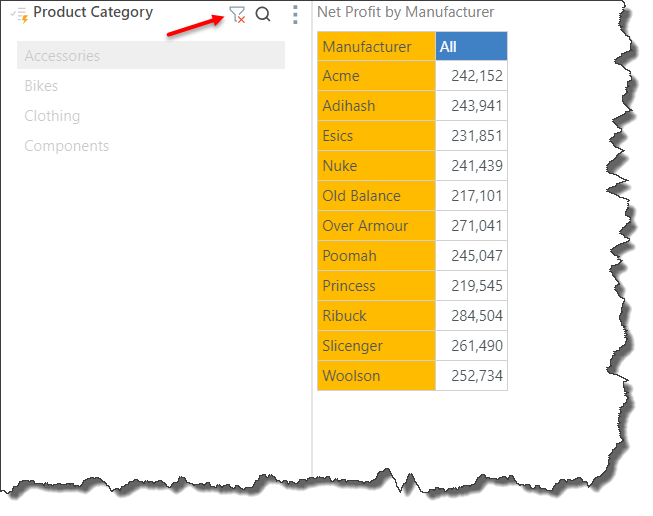
Task: Open the slicer three-dot options menu
Action: point(295,15)
